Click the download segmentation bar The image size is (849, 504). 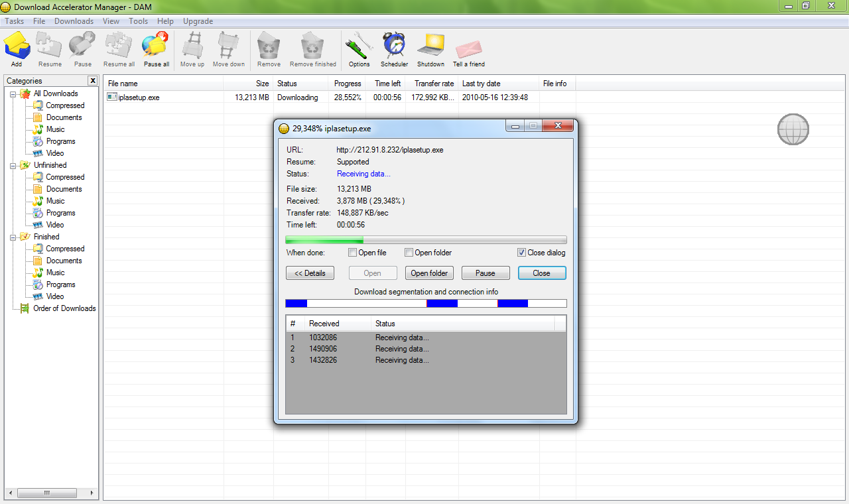(x=426, y=303)
